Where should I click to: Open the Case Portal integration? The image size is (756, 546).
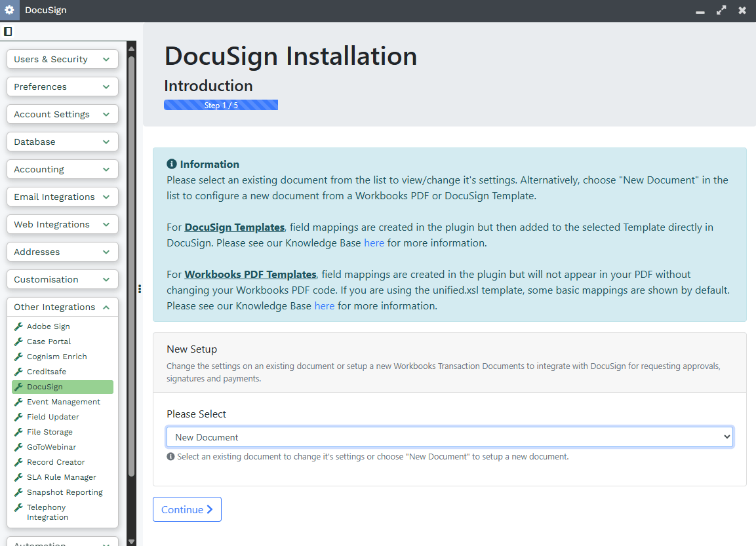point(49,341)
